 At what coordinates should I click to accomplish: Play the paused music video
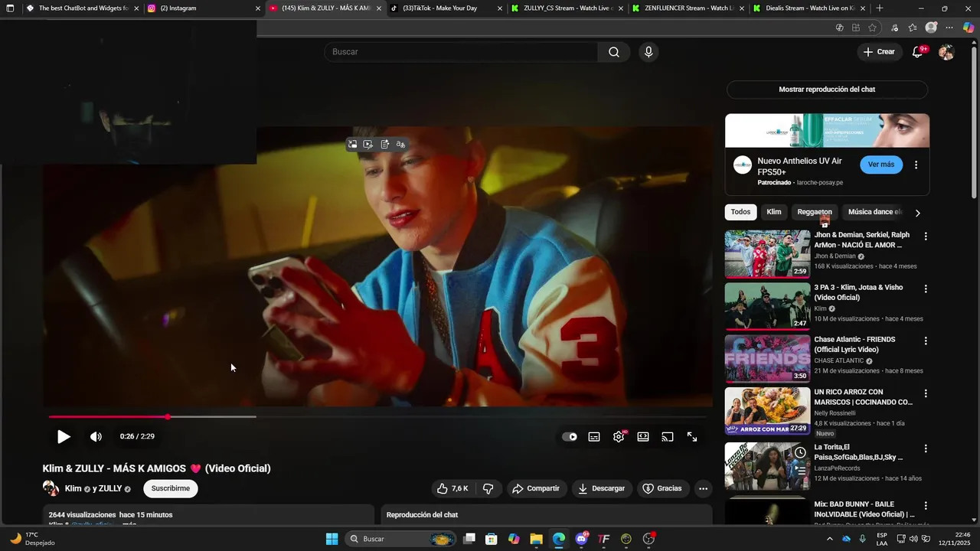(x=64, y=437)
